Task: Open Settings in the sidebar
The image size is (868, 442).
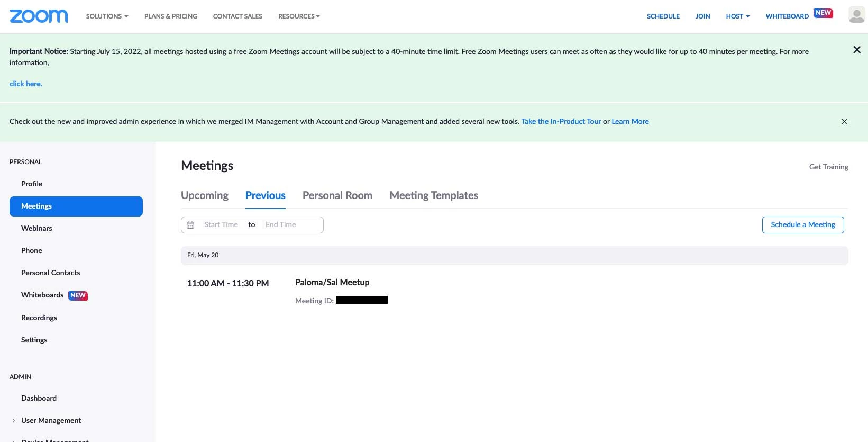Action: click(34, 340)
